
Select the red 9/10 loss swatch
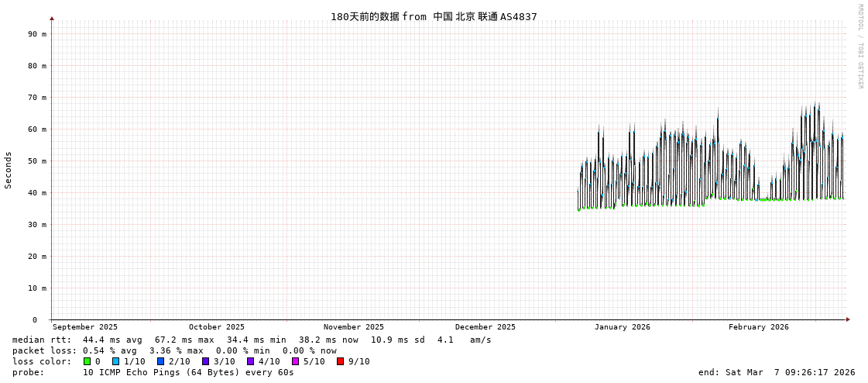(341, 361)
